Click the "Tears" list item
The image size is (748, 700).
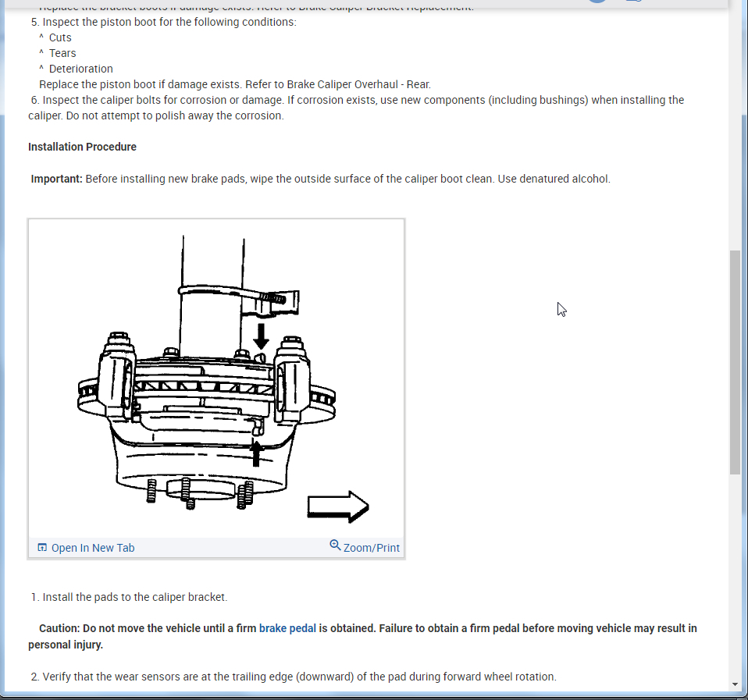pos(62,53)
